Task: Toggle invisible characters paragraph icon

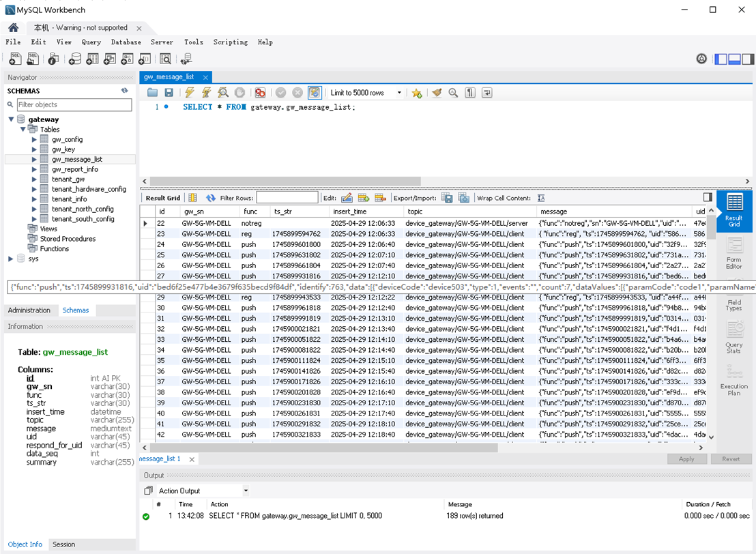Action: click(470, 93)
